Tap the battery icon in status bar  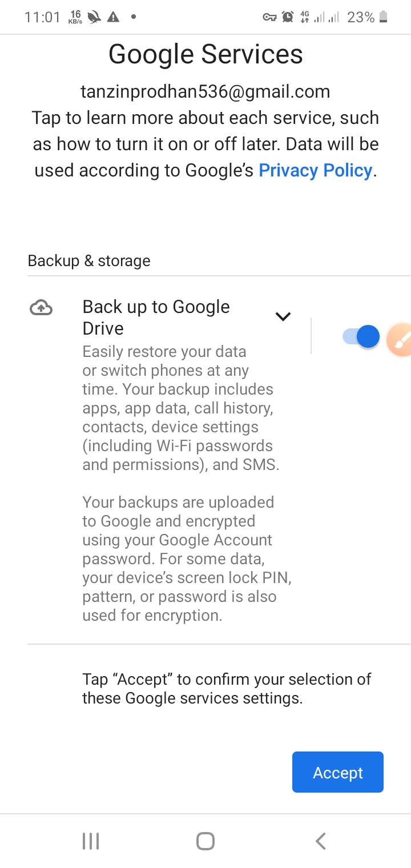coord(384,17)
